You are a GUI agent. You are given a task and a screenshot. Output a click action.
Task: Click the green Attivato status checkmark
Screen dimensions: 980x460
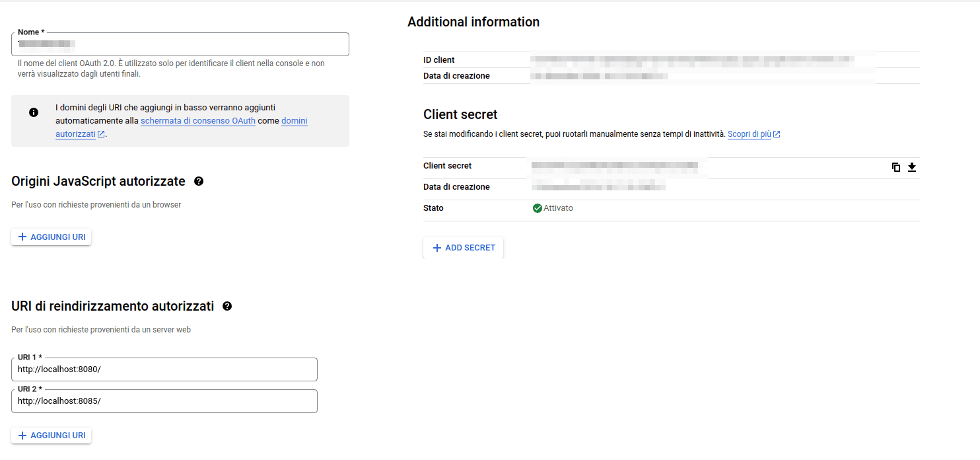(x=537, y=208)
